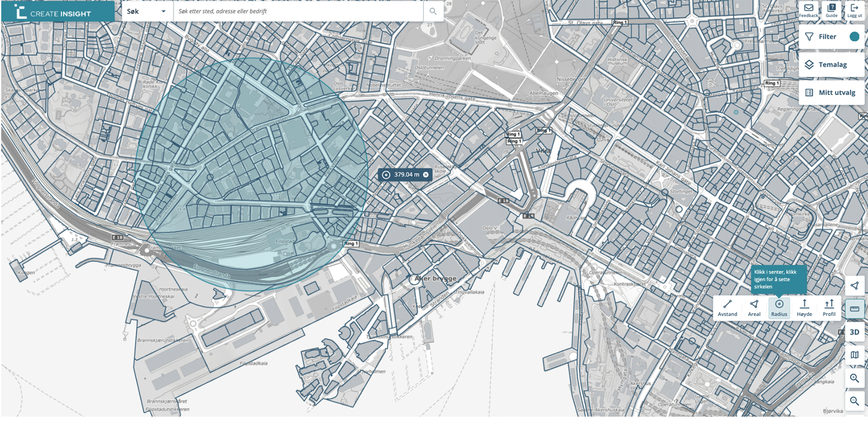
Task: Select the polygon draw tool
Action: tap(855, 285)
